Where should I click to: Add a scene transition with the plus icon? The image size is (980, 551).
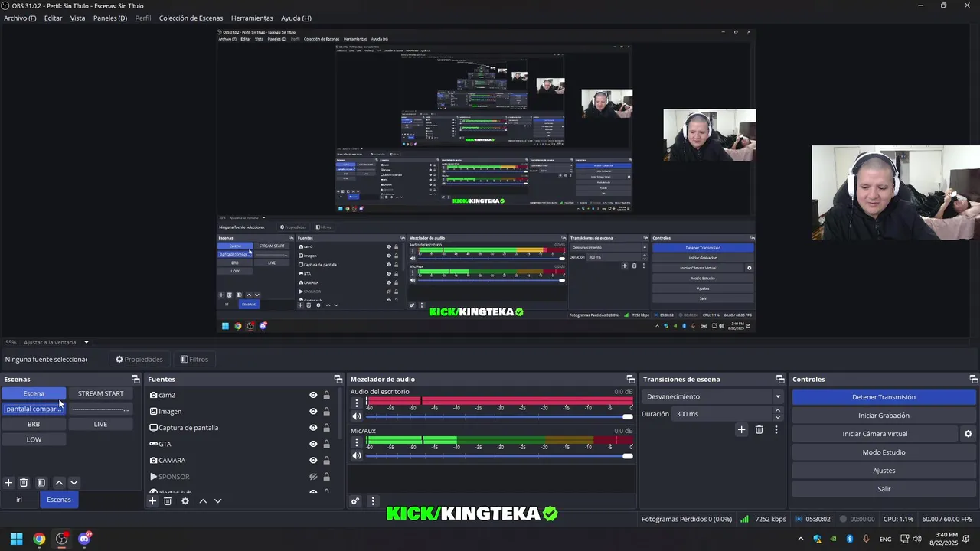(x=741, y=430)
